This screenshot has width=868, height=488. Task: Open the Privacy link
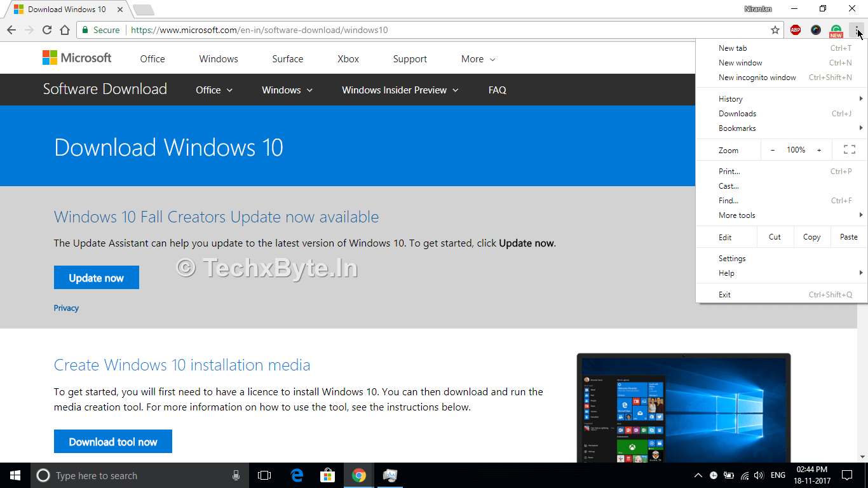(x=66, y=308)
